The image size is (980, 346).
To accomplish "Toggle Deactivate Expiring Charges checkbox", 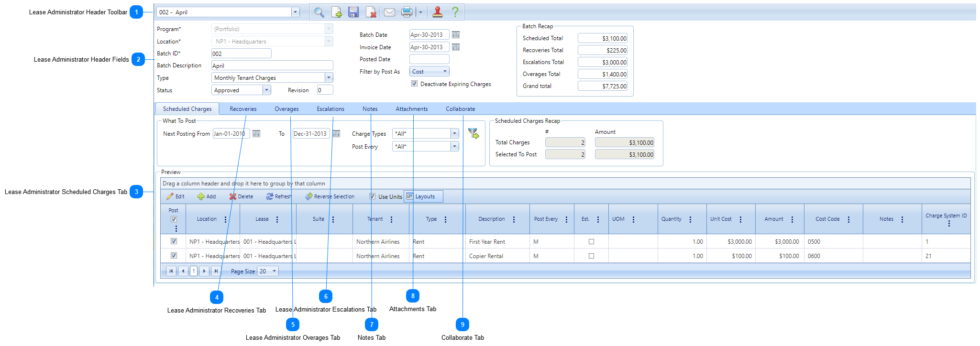I will 414,84.
